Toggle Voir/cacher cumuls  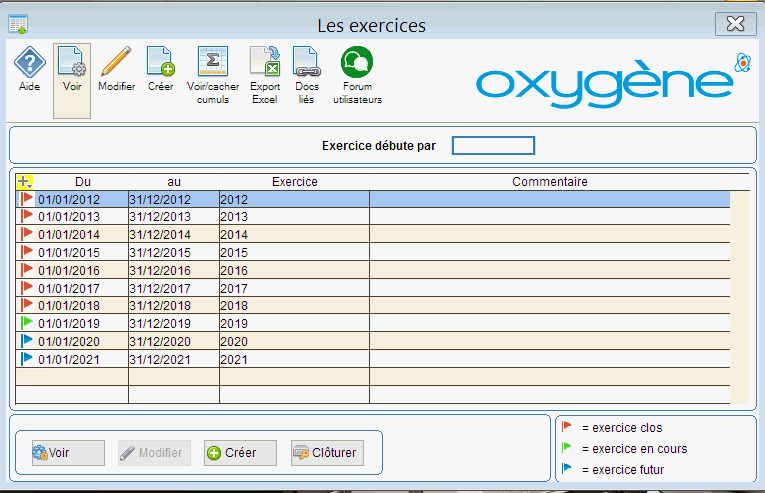click(x=213, y=75)
